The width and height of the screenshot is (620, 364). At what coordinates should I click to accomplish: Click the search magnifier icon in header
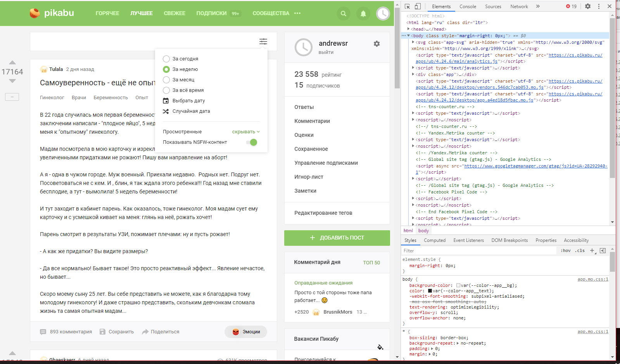[x=343, y=14]
